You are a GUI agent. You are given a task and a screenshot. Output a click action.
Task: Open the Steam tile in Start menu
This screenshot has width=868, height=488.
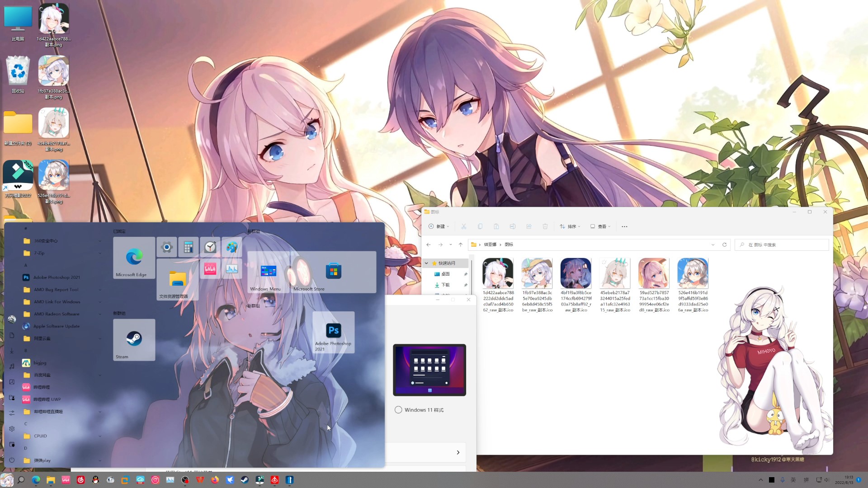click(134, 339)
